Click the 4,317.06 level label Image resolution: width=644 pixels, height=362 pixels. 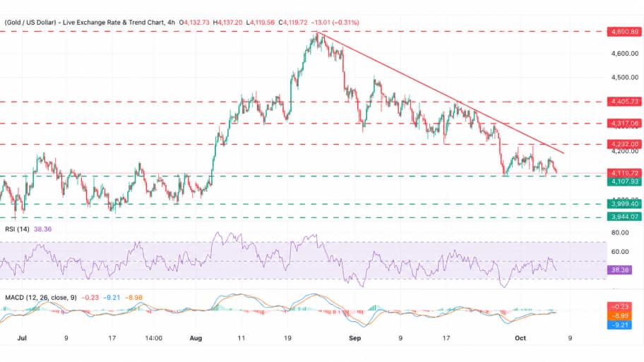624,123
